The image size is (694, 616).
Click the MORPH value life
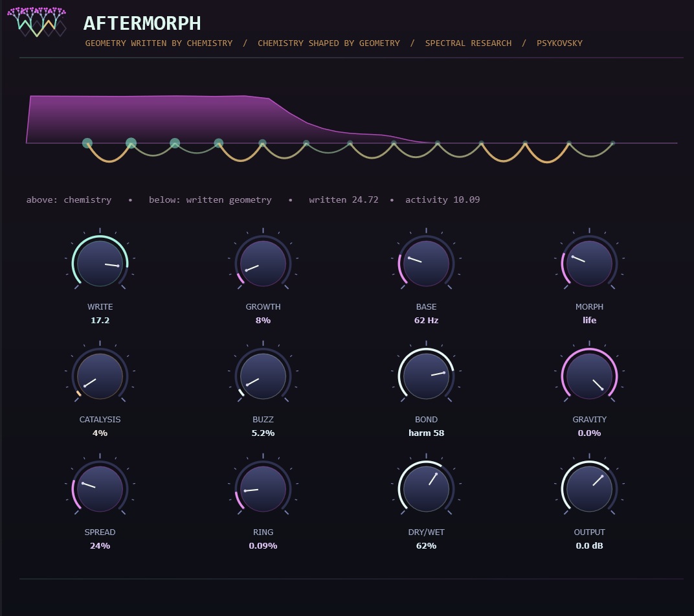[589, 320]
